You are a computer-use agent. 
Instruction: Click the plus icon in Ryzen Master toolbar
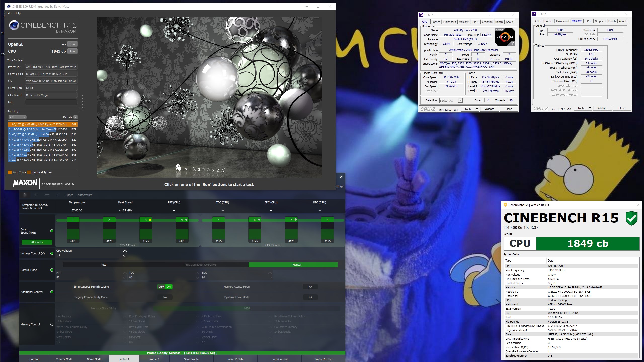36,195
